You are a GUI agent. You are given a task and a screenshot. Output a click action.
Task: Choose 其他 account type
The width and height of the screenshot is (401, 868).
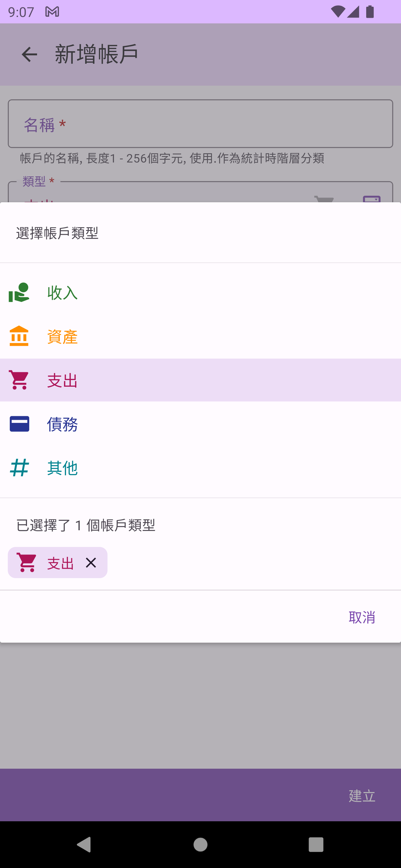62,468
